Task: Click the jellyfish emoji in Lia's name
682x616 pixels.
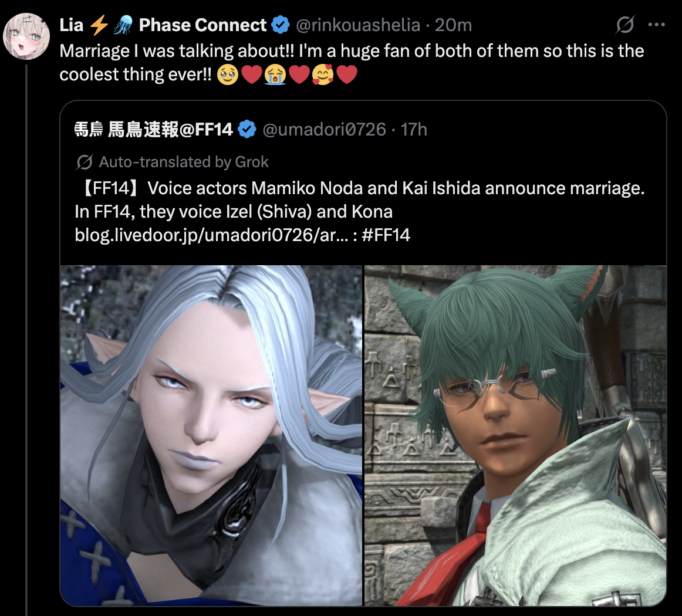Action: [x=123, y=25]
